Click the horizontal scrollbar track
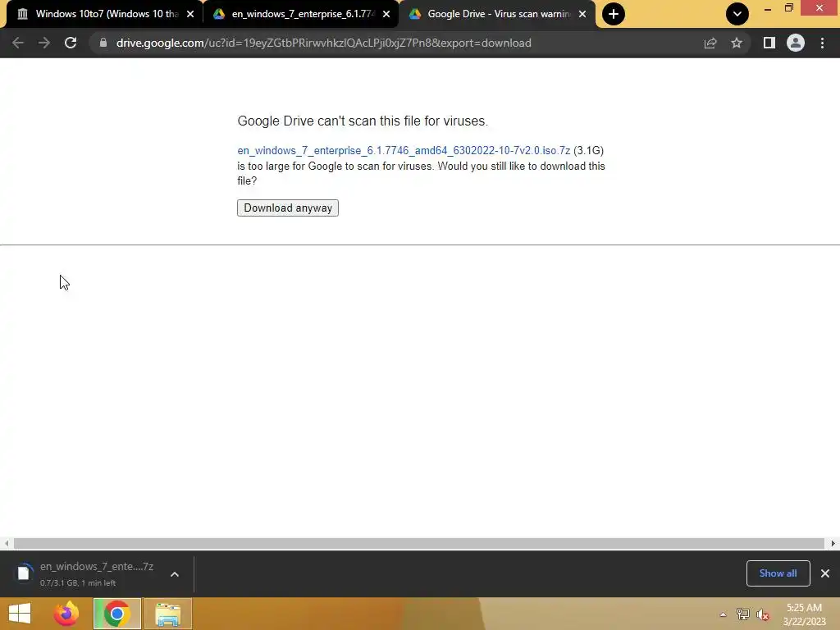 tap(419, 543)
